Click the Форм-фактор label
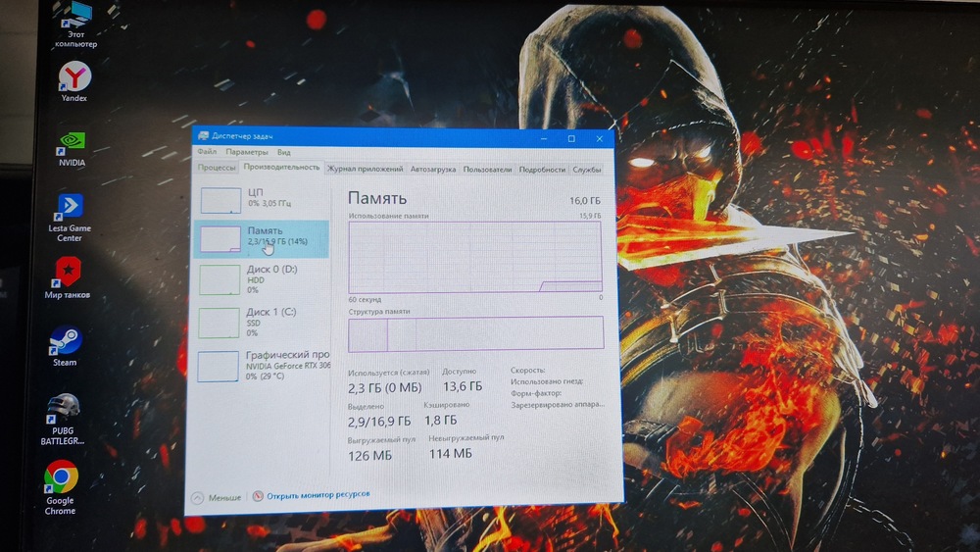Viewport: 980px width, 552px height. [x=536, y=393]
